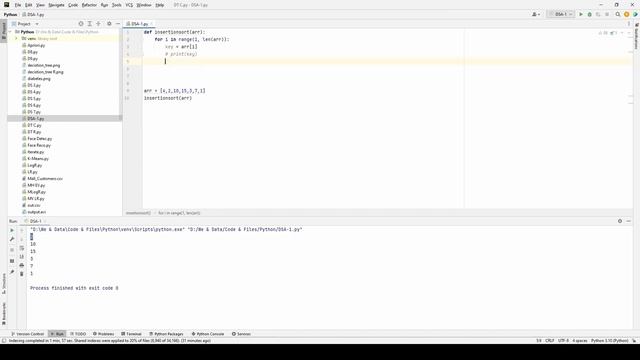Click insertionsort() breadcrumb
The image size is (640, 360).
[138, 213]
